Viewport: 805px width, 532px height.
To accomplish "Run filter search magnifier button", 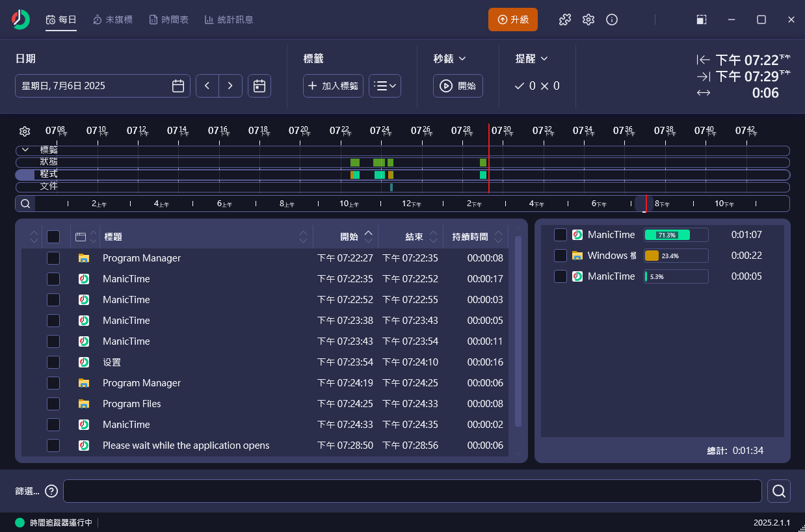I will (779, 491).
